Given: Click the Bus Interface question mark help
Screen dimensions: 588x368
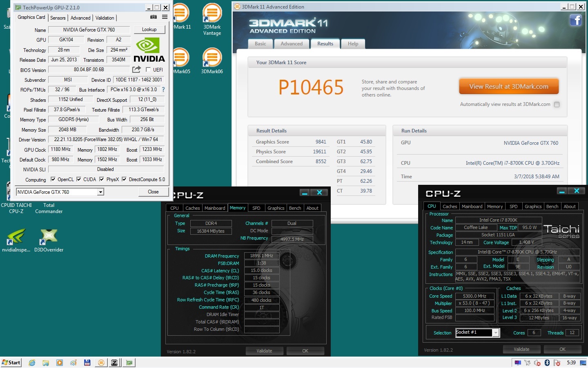Looking at the screenshot, I should click(163, 90).
